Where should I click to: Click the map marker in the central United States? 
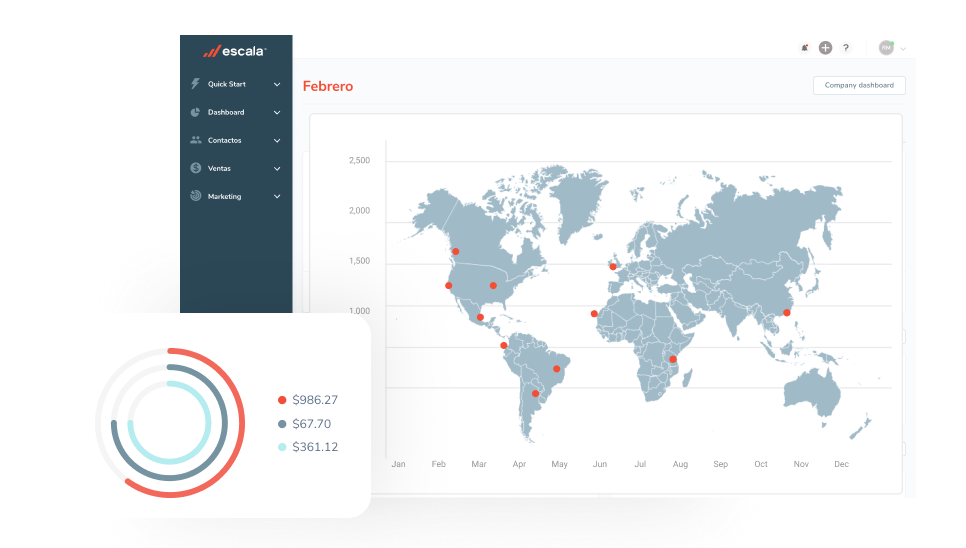(493, 286)
